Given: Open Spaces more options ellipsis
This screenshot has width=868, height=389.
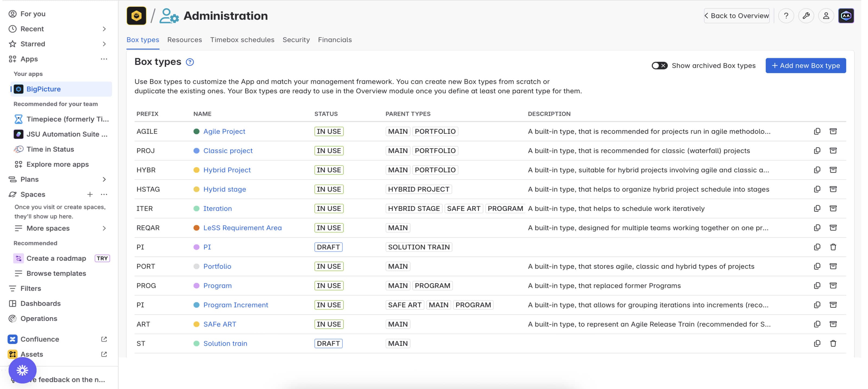Looking at the screenshot, I should point(104,194).
